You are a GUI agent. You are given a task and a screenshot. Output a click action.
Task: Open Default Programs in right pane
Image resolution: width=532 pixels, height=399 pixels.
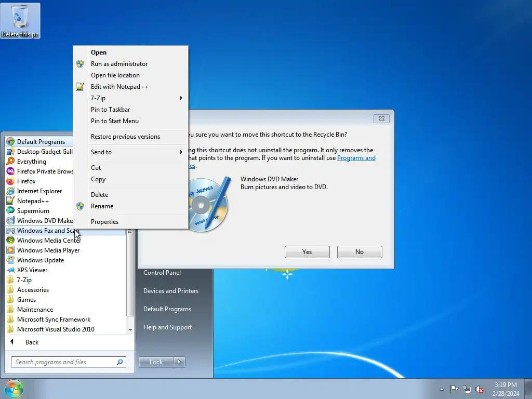(x=167, y=309)
